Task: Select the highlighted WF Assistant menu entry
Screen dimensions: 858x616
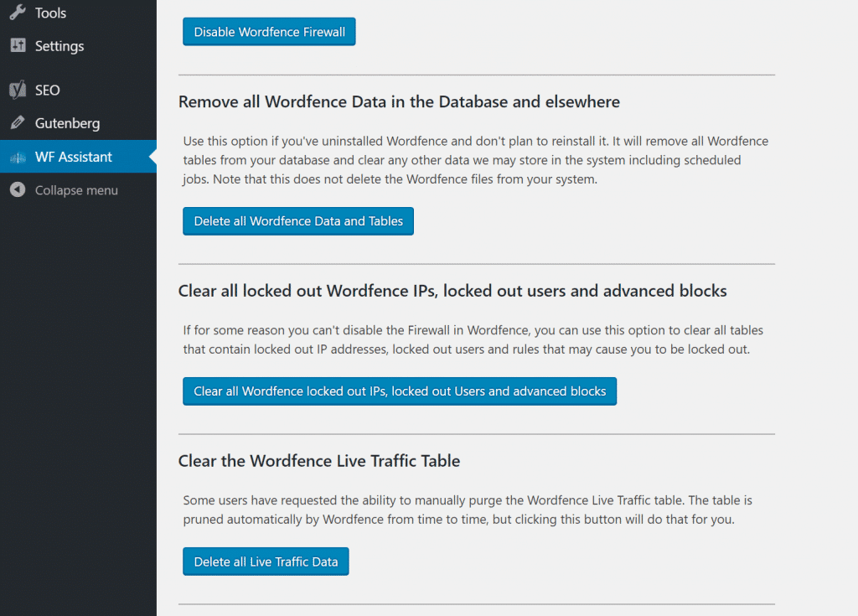Action: pos(73,157)
